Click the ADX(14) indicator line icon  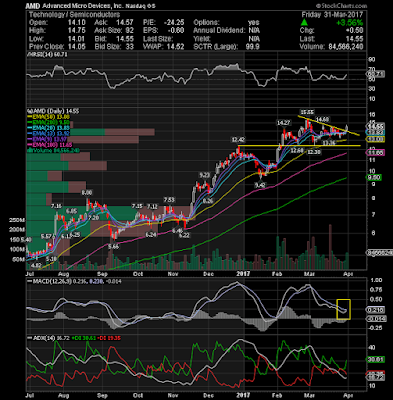(29, 338)
